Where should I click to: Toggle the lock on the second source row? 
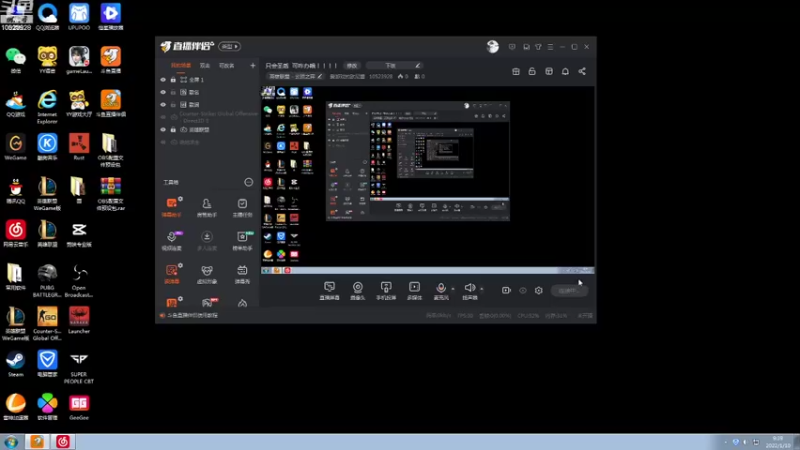[x=173, y=92]
